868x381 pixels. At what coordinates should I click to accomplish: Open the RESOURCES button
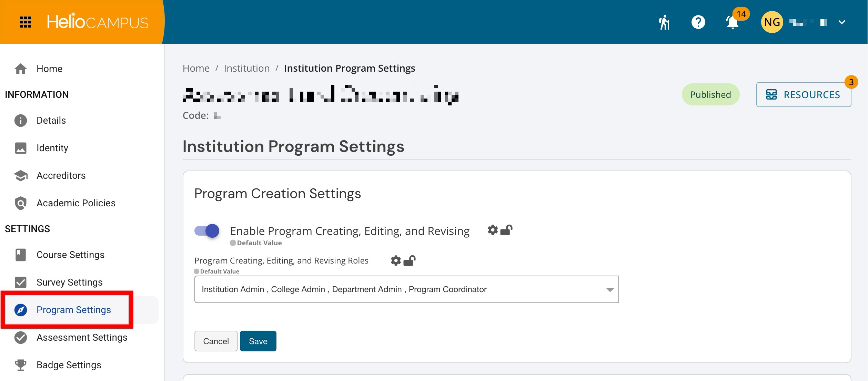click(x=804, y=95)
